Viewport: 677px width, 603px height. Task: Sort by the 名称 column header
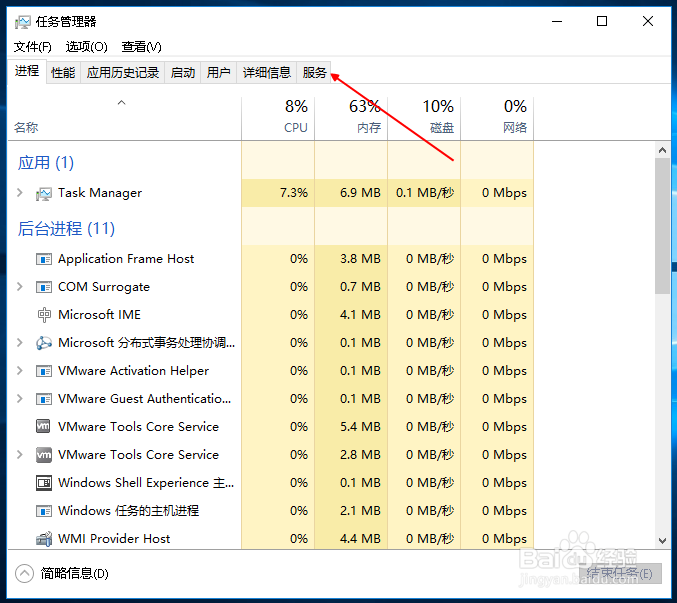click(124, 119)
